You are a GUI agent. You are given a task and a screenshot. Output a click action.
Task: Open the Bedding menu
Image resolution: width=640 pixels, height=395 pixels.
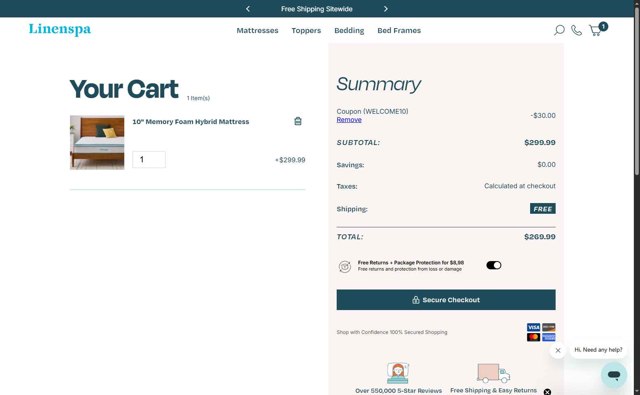pos(349,31)
